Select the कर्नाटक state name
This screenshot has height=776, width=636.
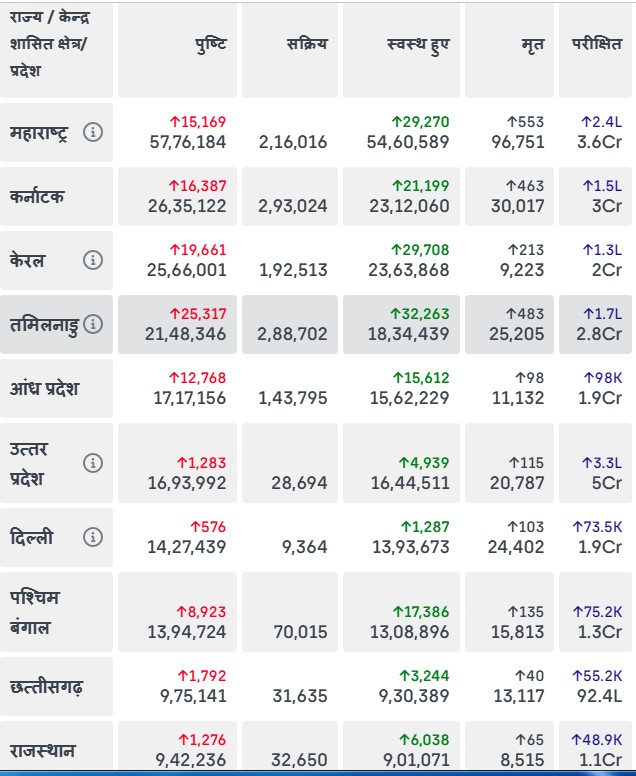point(37,196)
